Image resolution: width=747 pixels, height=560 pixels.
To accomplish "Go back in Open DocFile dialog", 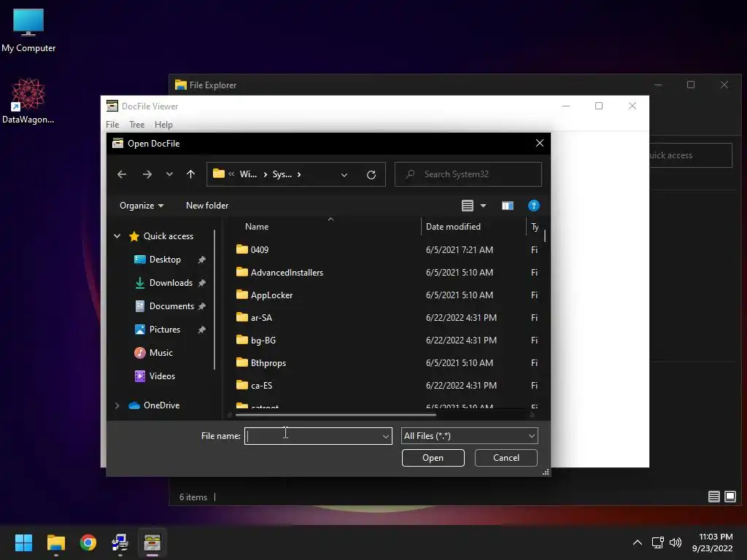I will pyautogui.click(x=122, y=174).
